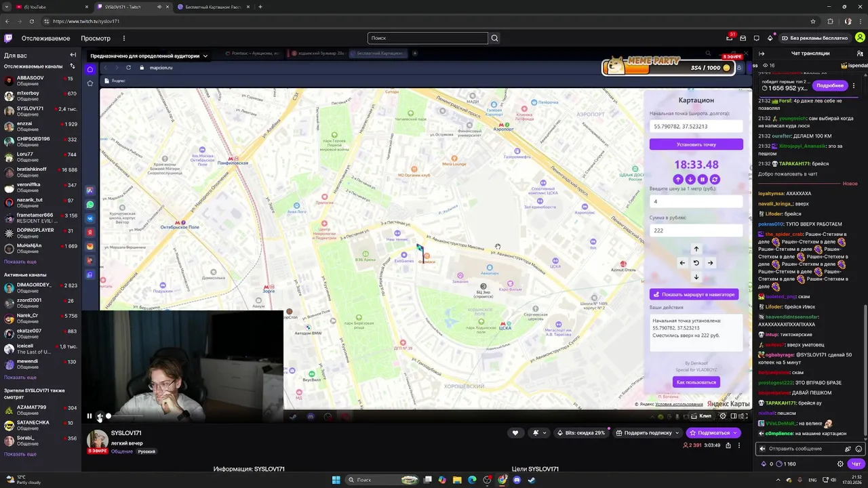Open three-dot menu below the player
Image resolution: width=868 pixels, height=488 pixels.
(739, 445)
